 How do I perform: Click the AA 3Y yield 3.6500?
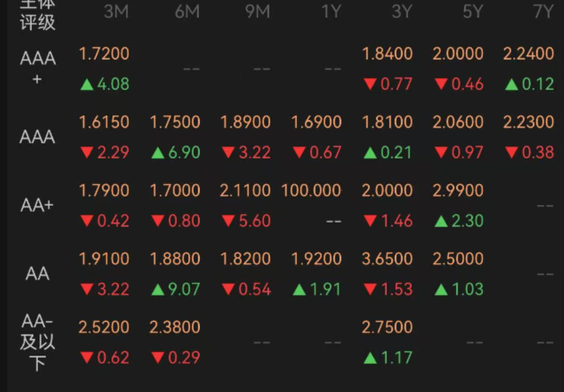387,259
